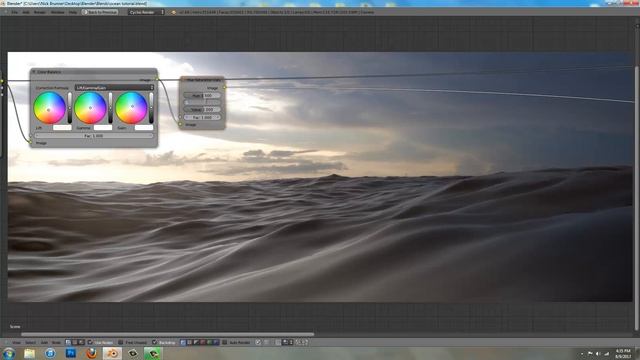This screenshot has height=360, width=640.
Task: Open the Window menu
Action: (x=58, y=12)
